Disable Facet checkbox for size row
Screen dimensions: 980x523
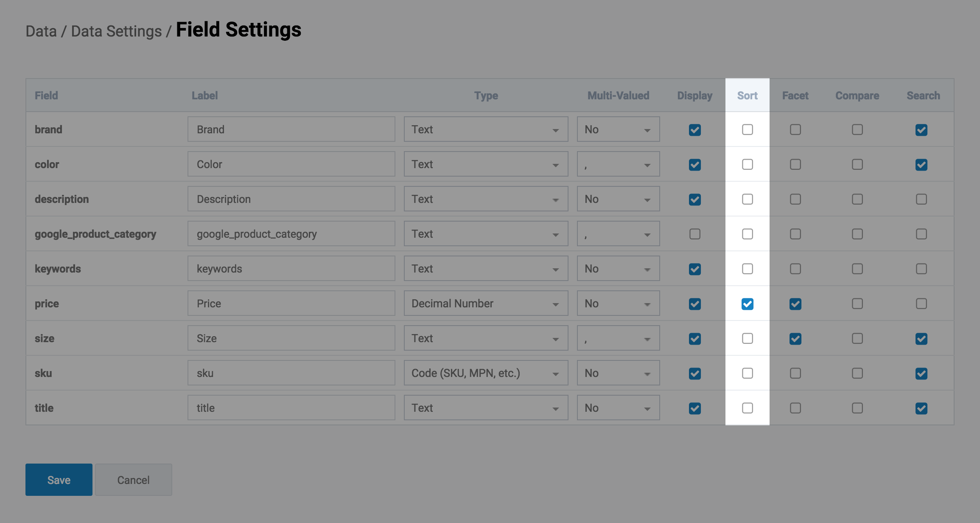point(795,339)
